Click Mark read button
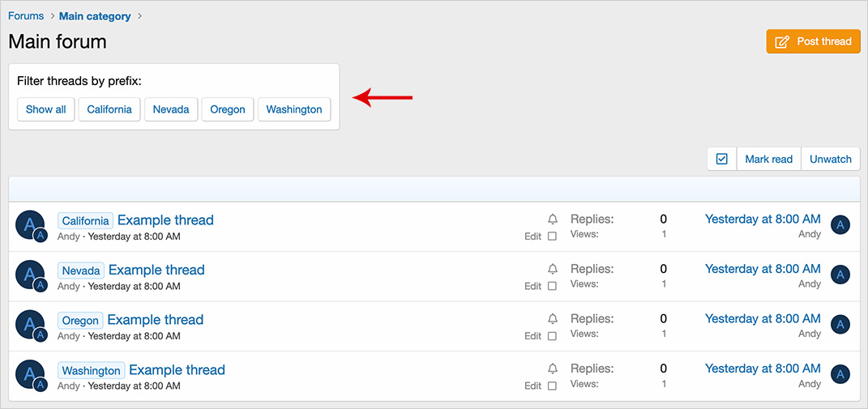 [768, 159]
